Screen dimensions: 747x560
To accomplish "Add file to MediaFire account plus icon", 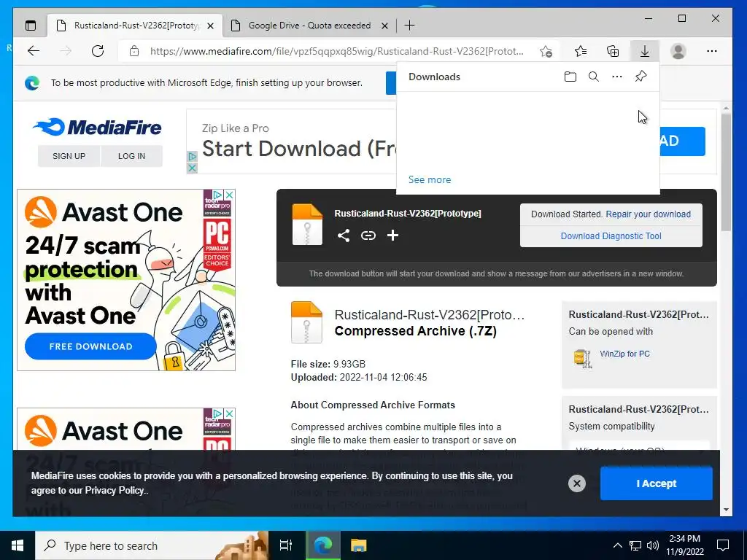I will click(392, 236).
